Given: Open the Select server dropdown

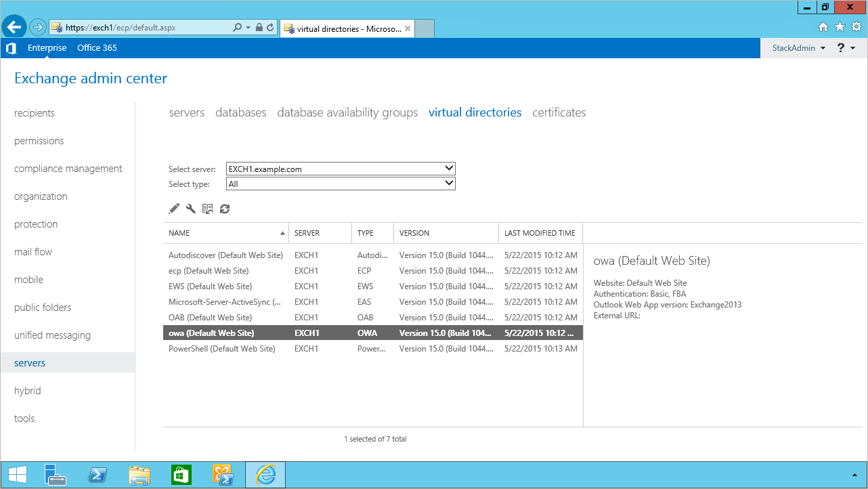Looking at the screenshot, I should (341, 169).
